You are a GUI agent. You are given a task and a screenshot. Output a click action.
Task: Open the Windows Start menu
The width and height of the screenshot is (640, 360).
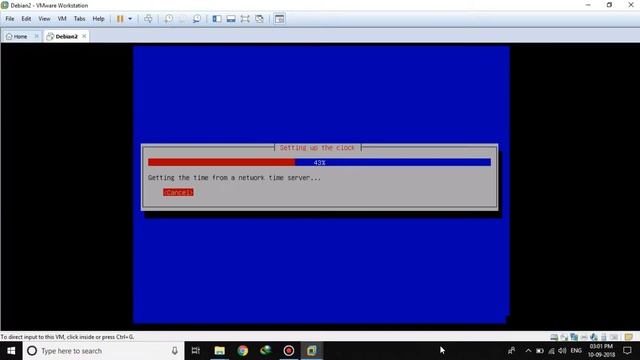[11, 351]
